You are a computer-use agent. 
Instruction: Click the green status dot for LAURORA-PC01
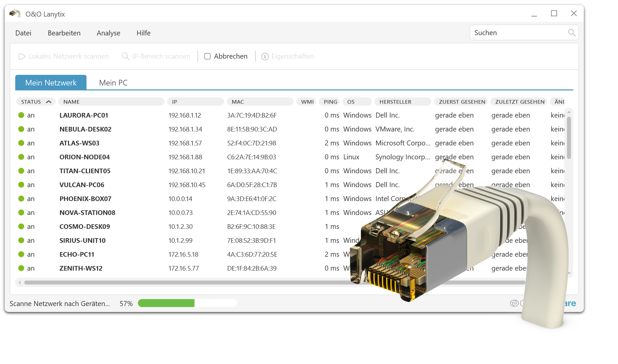point(21,115)
